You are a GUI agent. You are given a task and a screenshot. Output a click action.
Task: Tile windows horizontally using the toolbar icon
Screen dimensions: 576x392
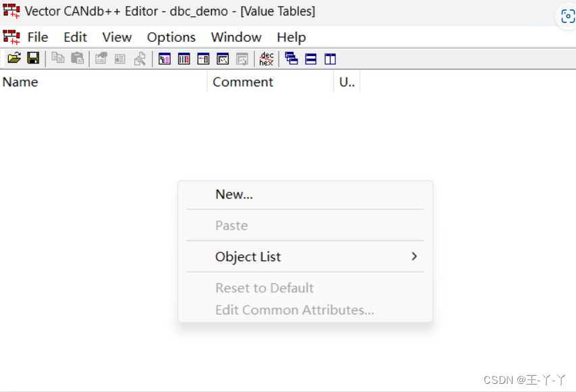(x=311, y=59)
